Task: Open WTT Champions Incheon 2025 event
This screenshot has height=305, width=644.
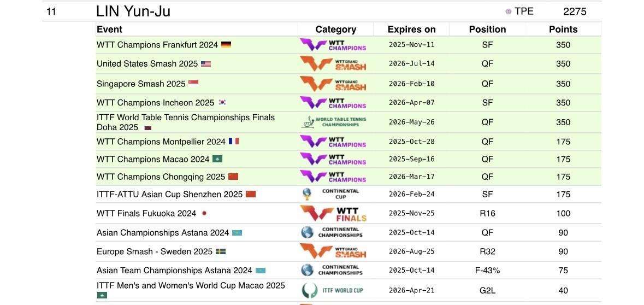Action: click(156, 103)
